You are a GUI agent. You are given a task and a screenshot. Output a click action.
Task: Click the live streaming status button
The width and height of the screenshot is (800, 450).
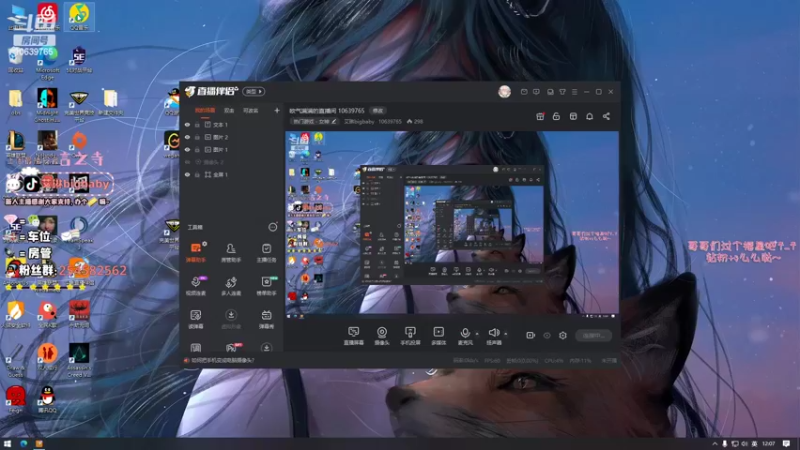click(593, 335)
